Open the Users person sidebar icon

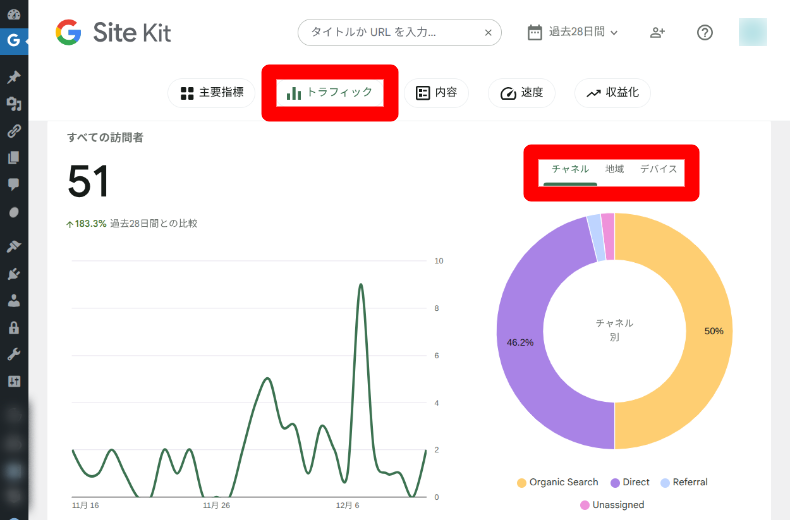click(x=14, y=301)
